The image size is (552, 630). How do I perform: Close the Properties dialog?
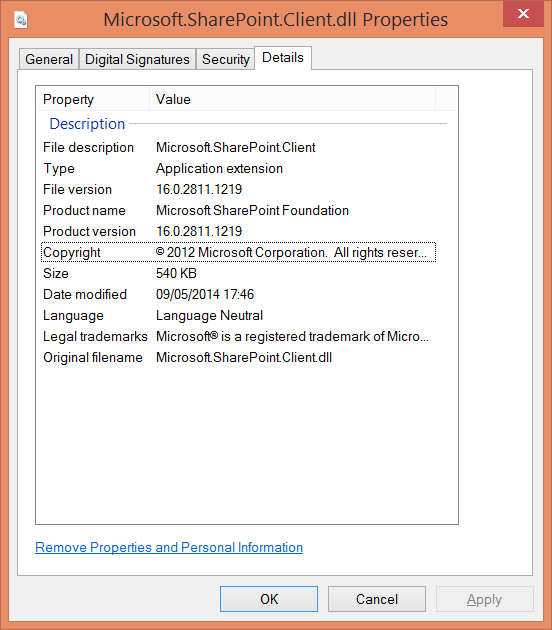click(x=523, y=14)
